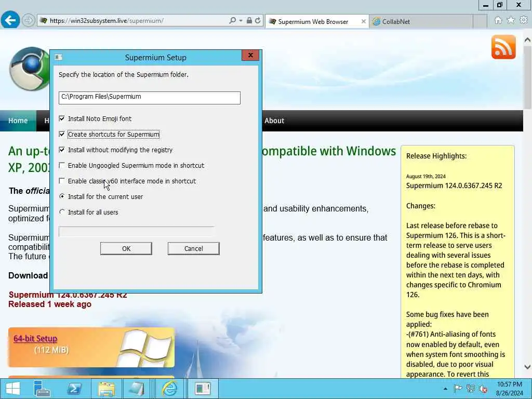The height and width of the screenshot is (399, 532).
Task: Open the Windows Start button
Action: [x=13, y=389]
